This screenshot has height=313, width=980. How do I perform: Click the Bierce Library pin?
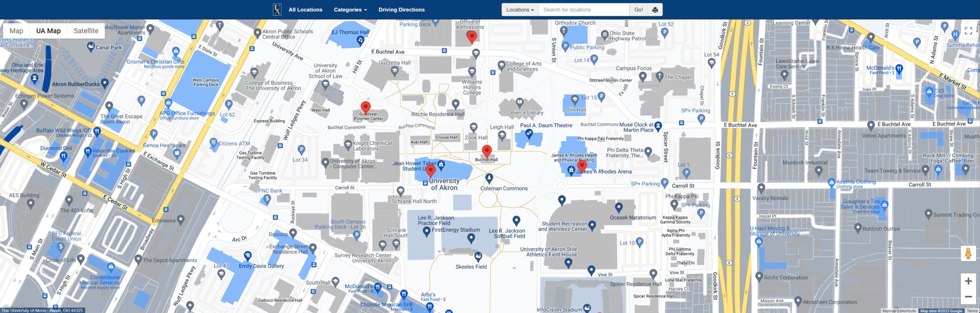(519, 102)
